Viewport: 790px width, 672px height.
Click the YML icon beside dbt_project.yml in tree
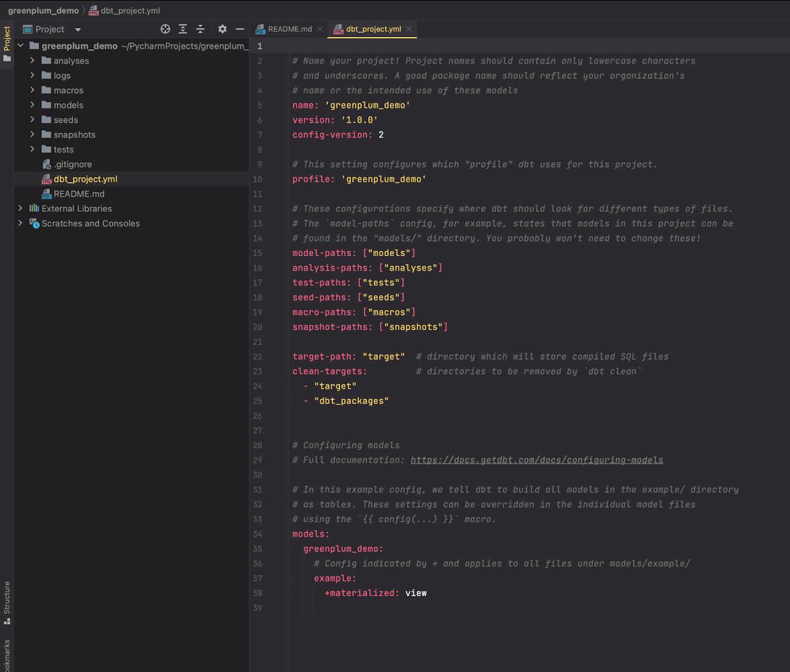[x=46, y=179]
